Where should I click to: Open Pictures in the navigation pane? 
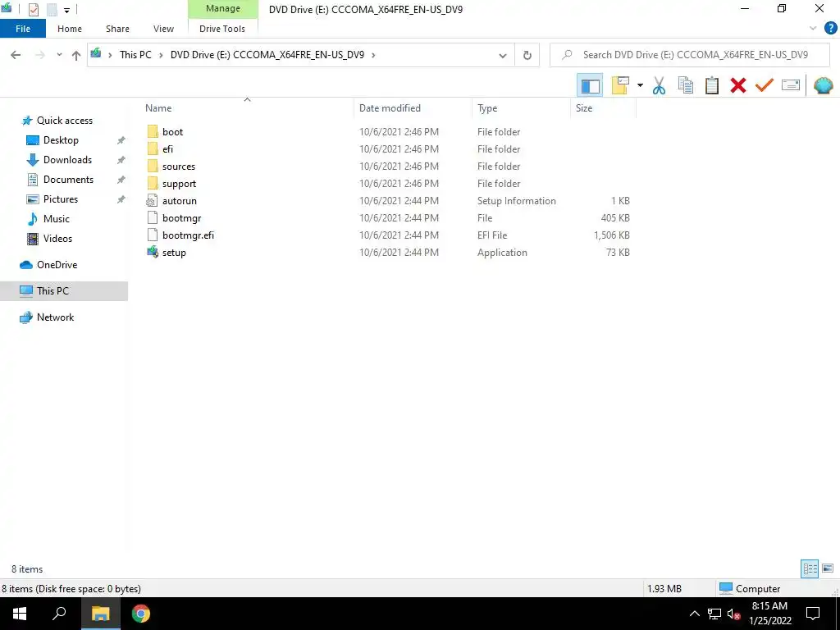[x=61, y=199]
